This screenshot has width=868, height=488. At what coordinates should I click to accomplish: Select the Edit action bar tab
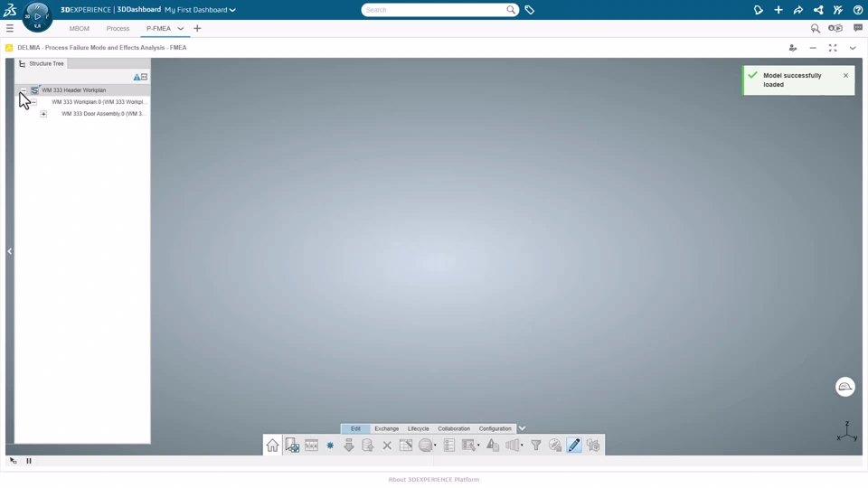355,428
